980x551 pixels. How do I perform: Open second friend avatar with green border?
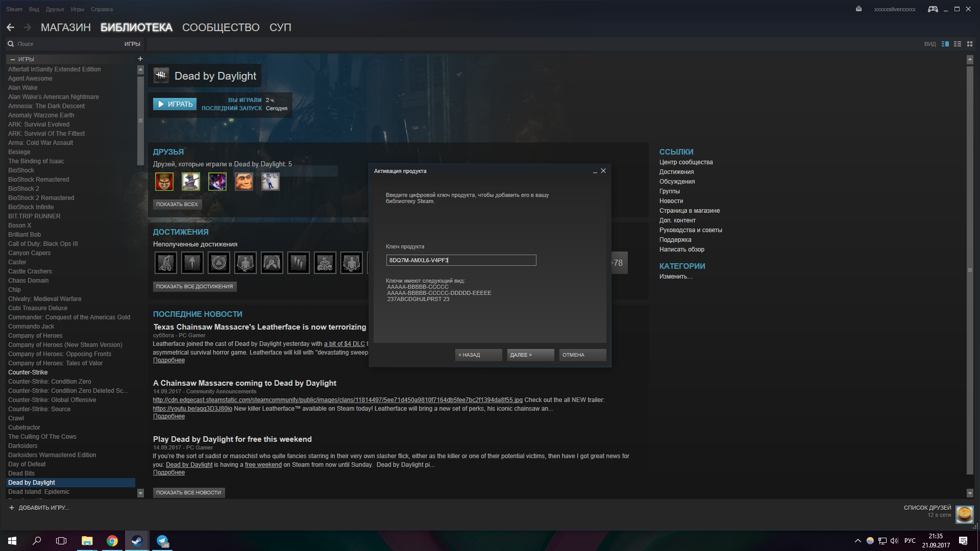point(191,181)
